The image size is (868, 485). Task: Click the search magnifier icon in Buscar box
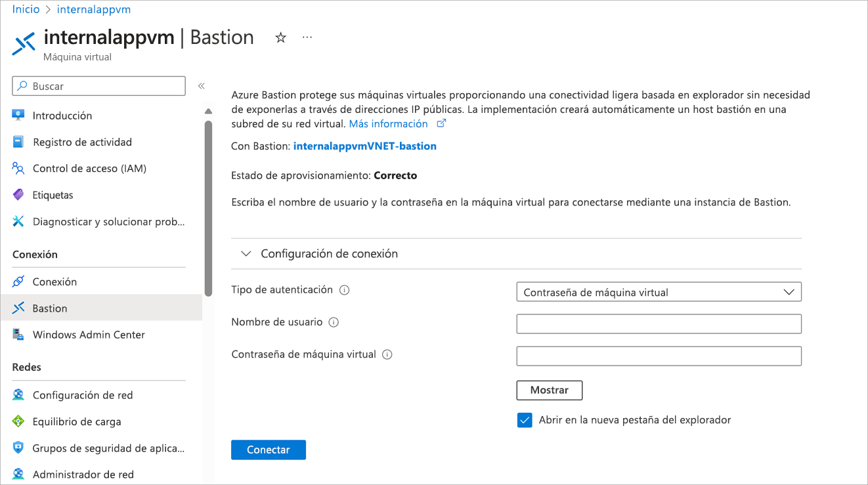click(x=22, y=86)
